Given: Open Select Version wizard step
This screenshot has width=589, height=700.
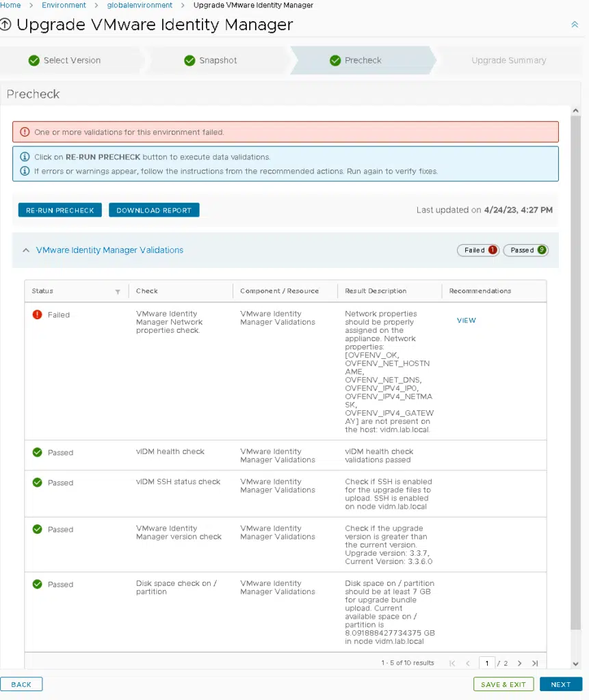Looking at the screenshot, I should [x=72, y=60].
